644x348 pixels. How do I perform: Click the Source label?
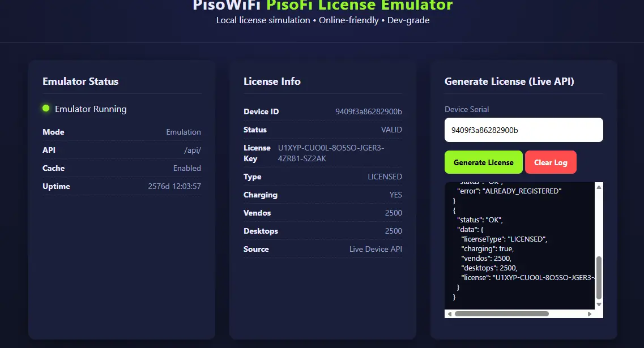[x=256, y=249]
